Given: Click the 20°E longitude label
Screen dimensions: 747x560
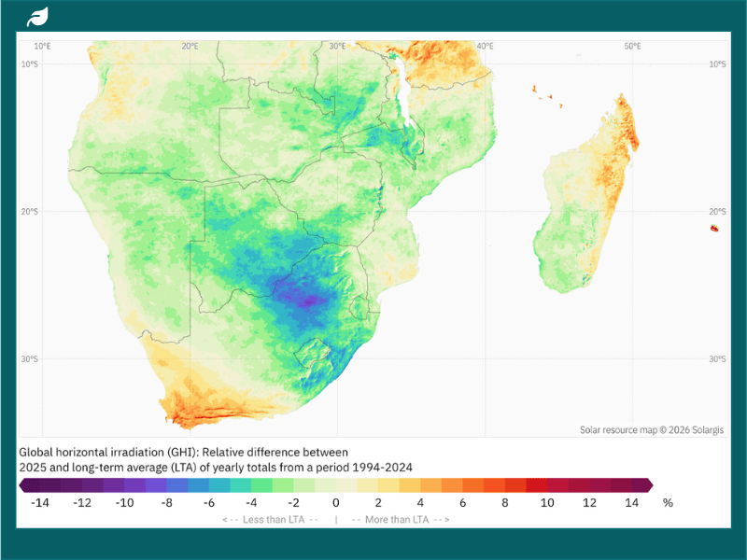Looking at the screenshot, I should tap(190, 46).
